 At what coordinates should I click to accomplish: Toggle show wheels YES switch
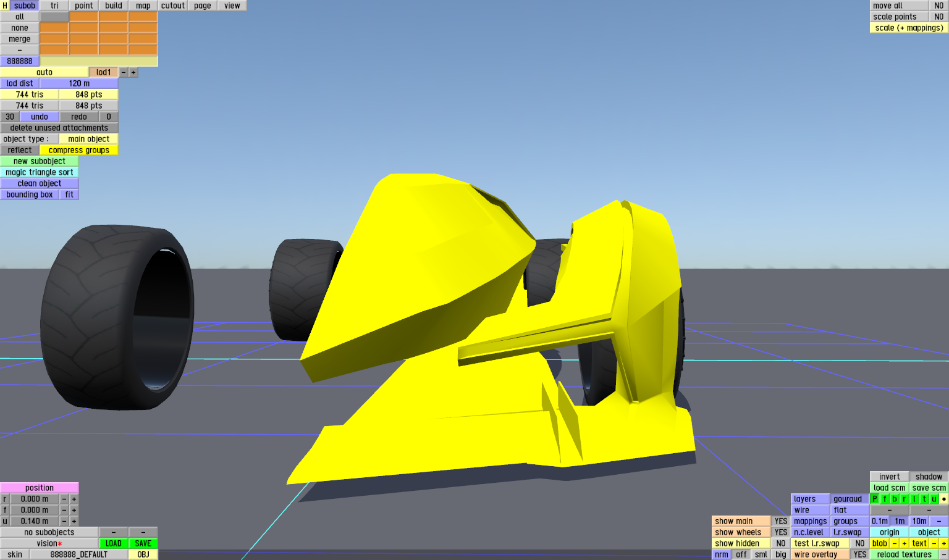tap(781, 532)
